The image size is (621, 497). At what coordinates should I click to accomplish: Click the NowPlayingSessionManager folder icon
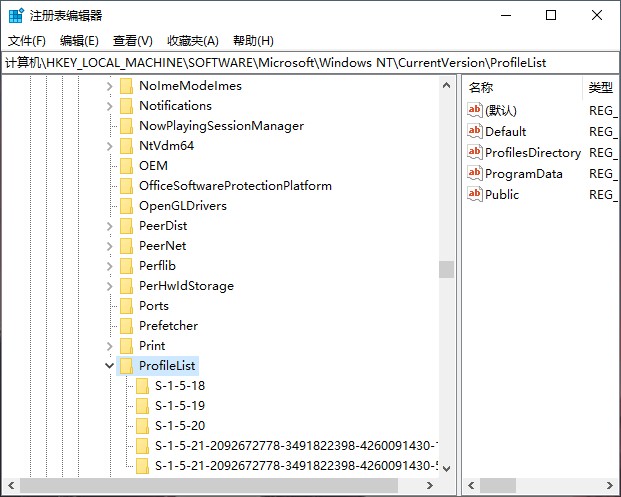[x=126, y=126]
